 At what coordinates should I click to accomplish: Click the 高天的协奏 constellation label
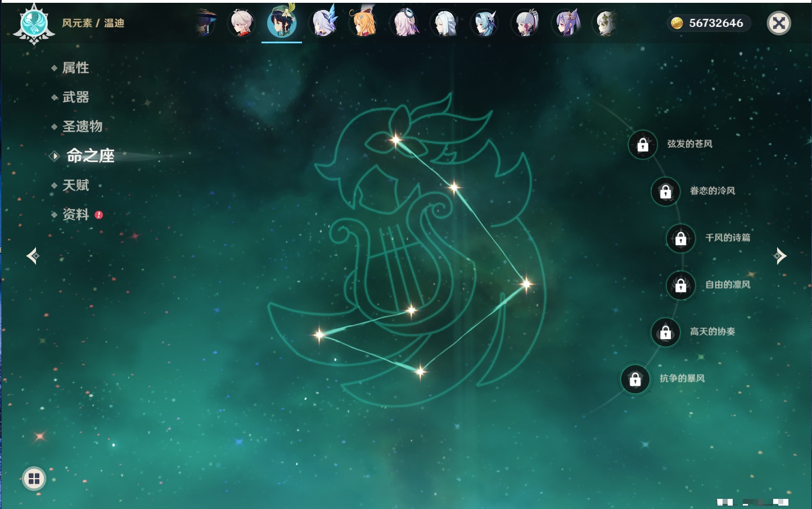click(x=712, y=331)
